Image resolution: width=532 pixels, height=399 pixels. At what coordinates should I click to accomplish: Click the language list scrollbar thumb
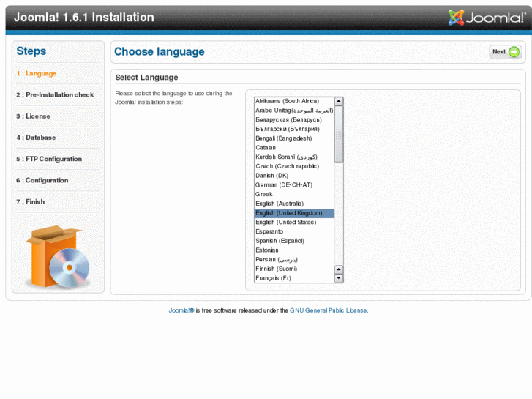[339, 134]
